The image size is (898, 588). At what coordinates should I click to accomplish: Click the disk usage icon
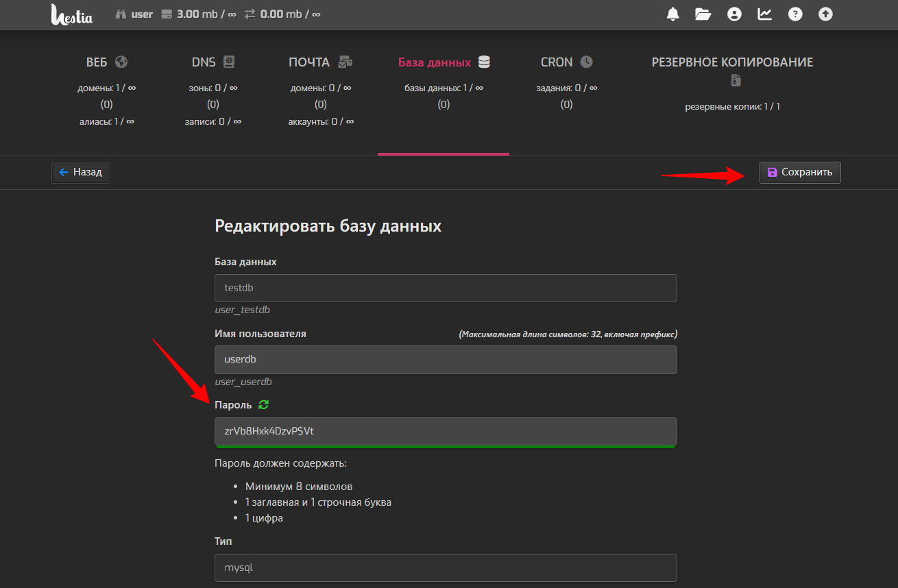(167, 14)
